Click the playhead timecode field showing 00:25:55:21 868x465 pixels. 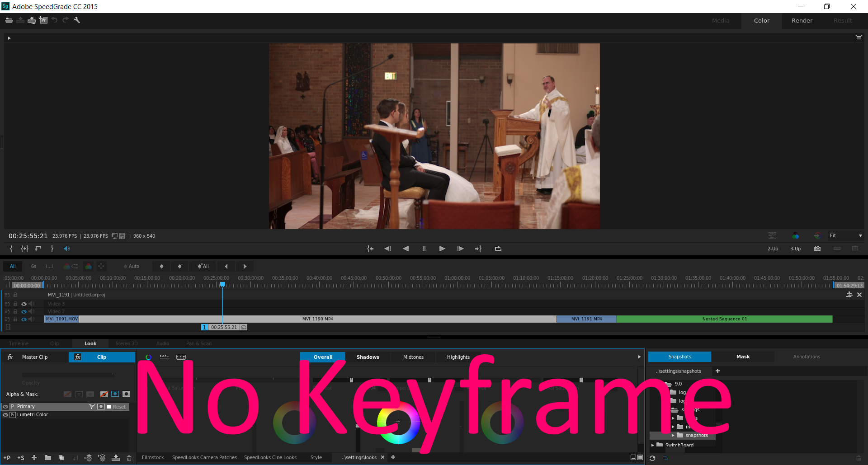coord(224,327)
